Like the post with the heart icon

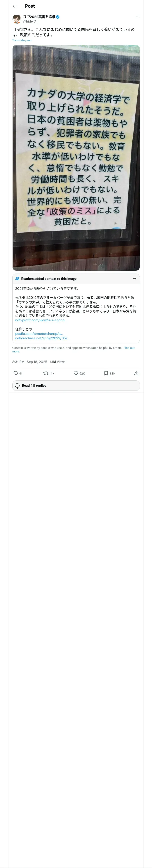pos(76,373)
